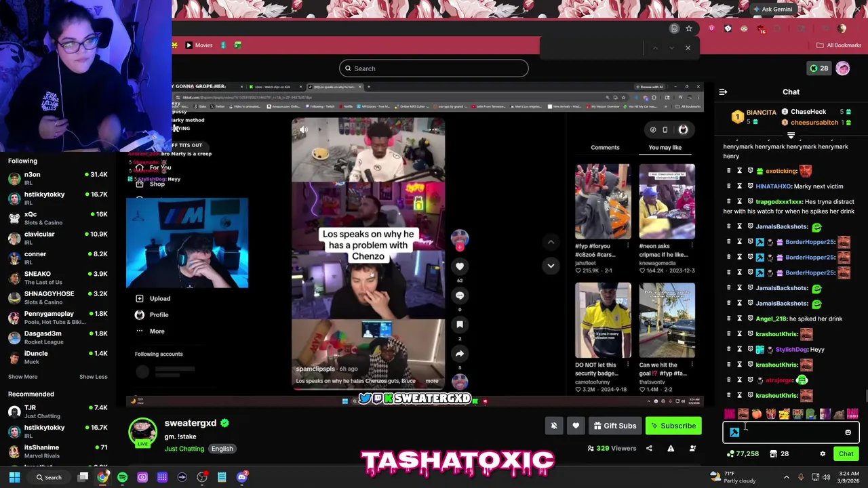
Task: Open the KICKs balance showing 28
Action: pyautogui.click(x=818, y=68)
